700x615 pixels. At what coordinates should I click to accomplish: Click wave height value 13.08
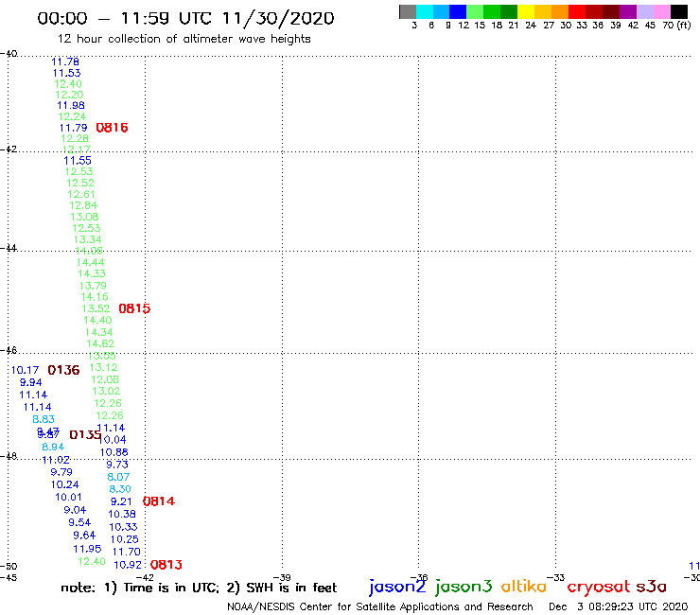tap(84, 217)
